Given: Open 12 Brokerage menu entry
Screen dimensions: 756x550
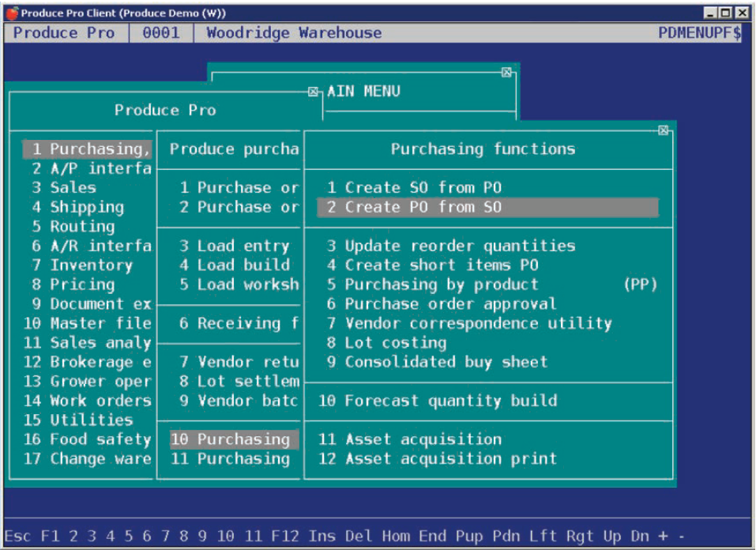Looking at the screenshot, I should 88,362.
